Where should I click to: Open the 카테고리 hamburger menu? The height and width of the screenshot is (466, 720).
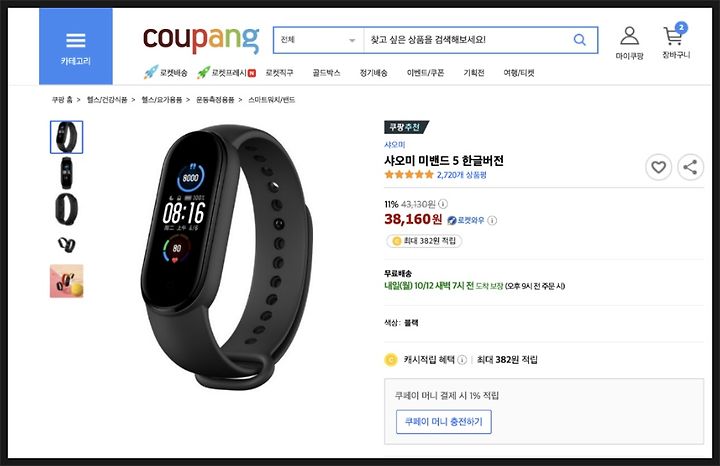point(76,46)
